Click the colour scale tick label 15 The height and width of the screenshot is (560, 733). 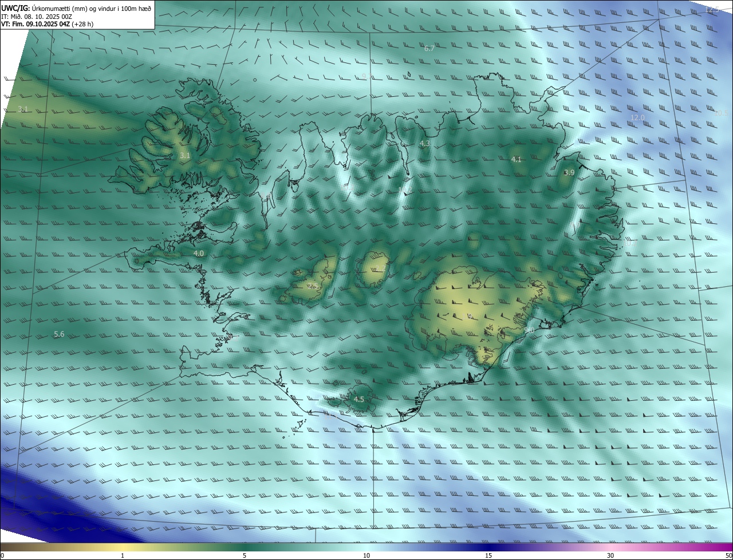[x=488, y=556]
